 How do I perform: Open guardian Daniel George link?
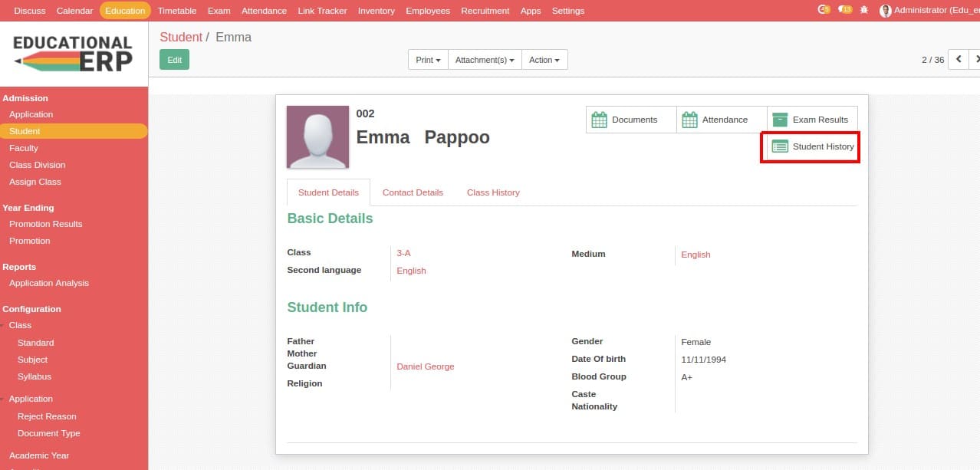tap(426, 366)
